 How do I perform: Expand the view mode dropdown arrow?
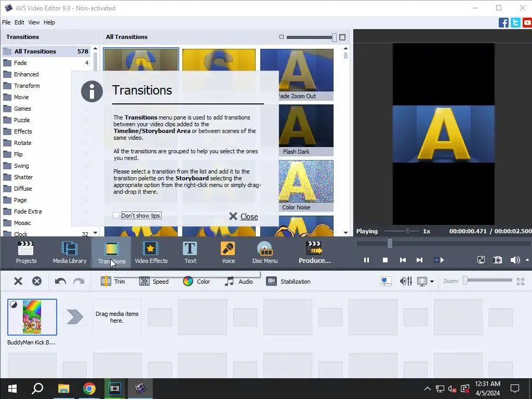tap(432, 281)
